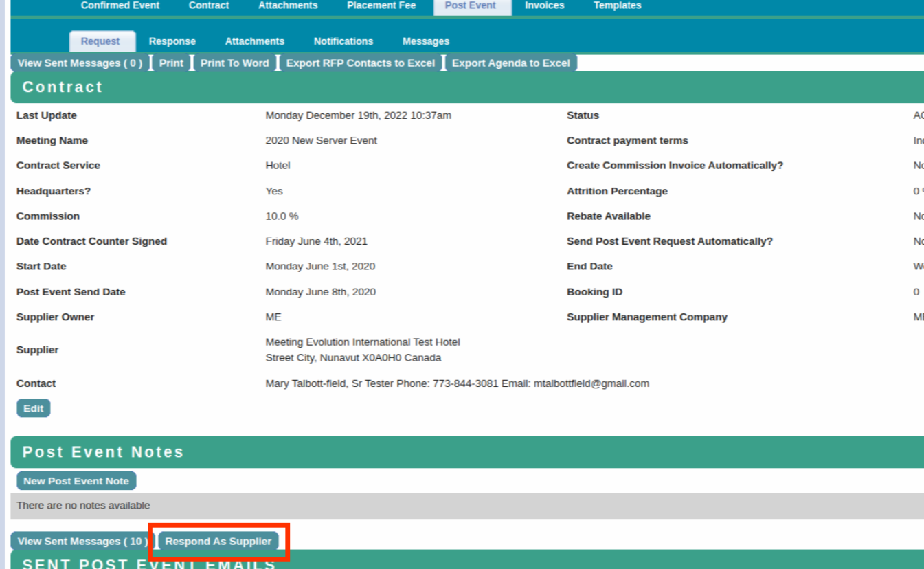Open the Templates tab
This screenshot has width=924, height=569.
(616, 5)
